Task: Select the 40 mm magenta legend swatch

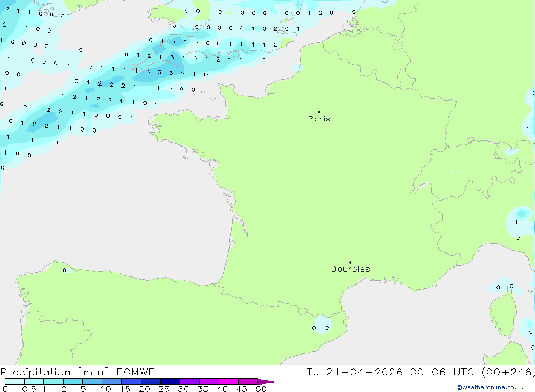Action: click(228, 381)
